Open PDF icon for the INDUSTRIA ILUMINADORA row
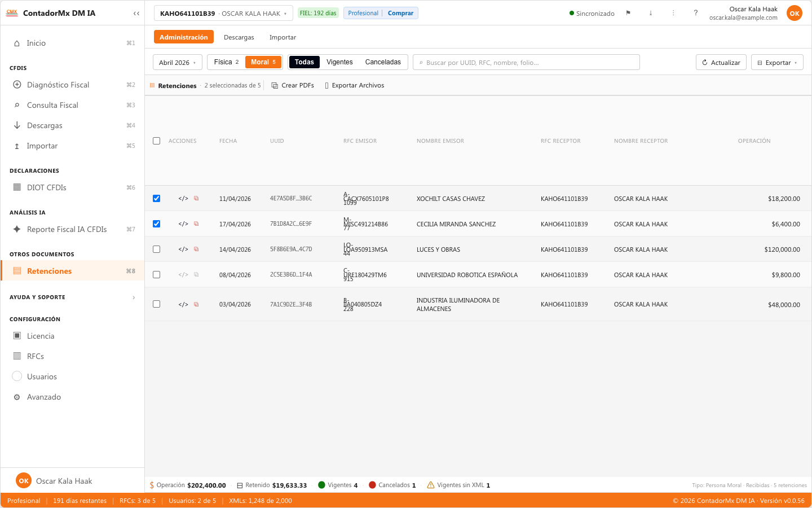 tap(196, 304)
